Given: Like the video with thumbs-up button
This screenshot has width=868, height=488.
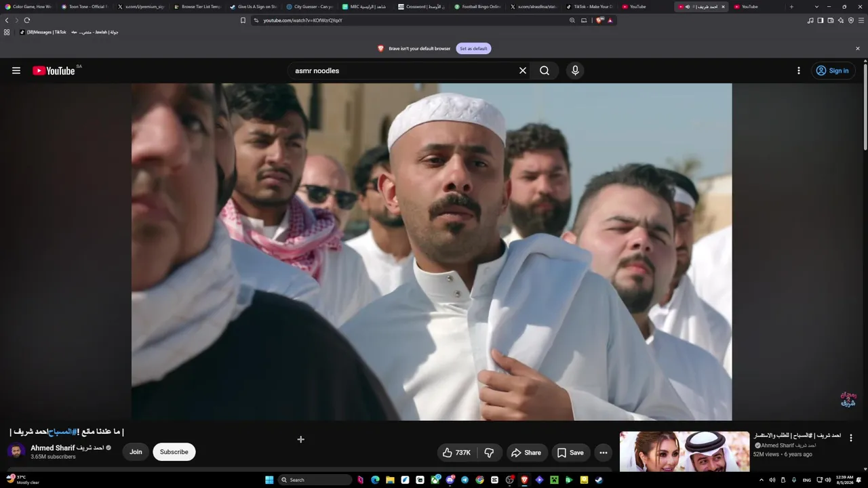Looking at the screenshot, I should click(456, 453).
